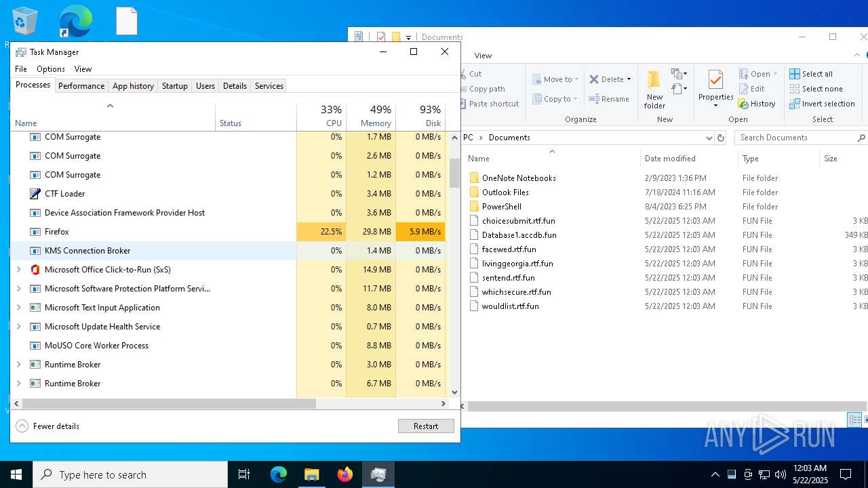Click Select none in ribbon

click(816, 89)
